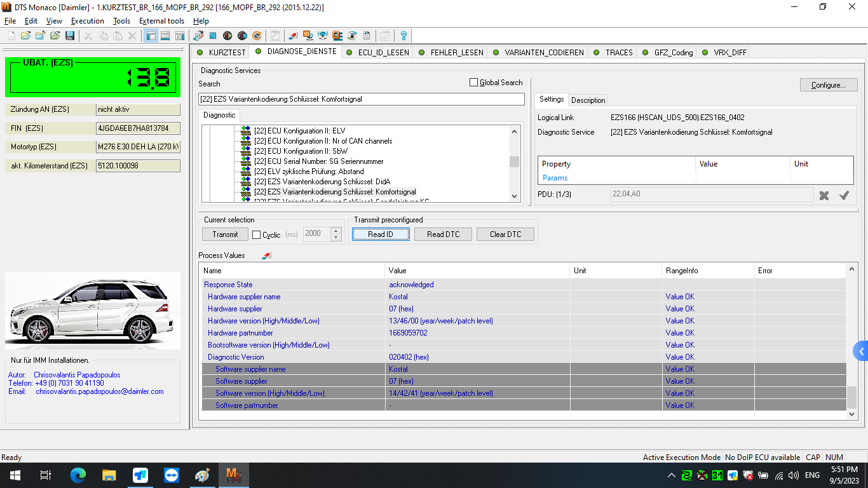
Task: Show hidden icons in the system tray
Action: point(671,475)
